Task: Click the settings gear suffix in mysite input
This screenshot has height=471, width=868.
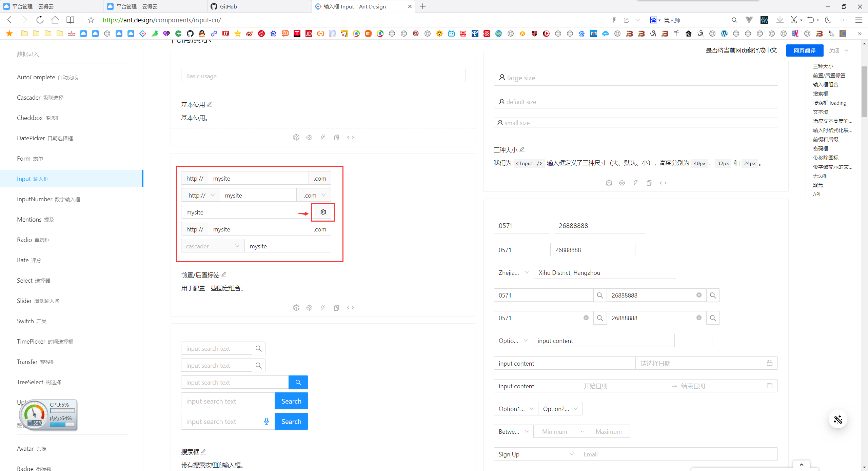Action: (323, 212)
